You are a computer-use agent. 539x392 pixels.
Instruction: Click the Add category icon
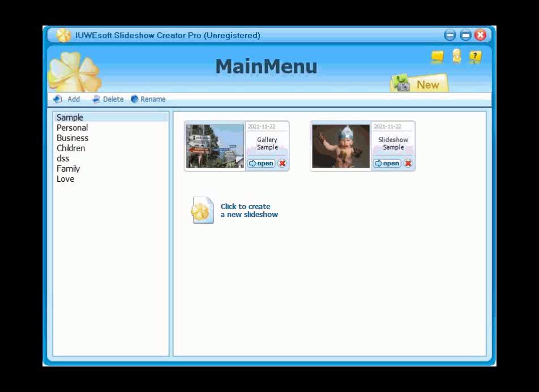(x=57, y=99)
